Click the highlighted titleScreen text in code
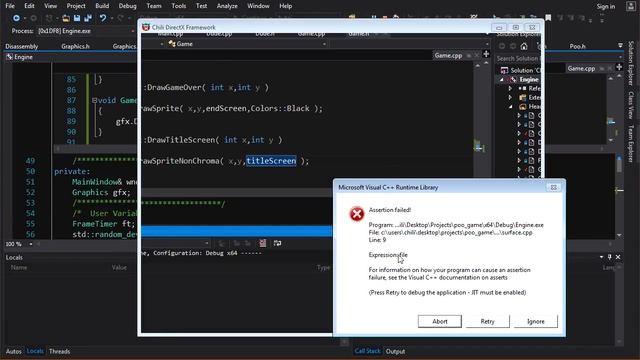 pyautogui.click(x=271, y=161)
